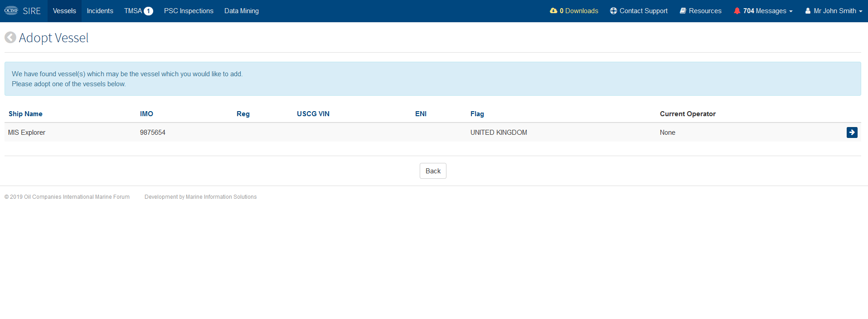
Task: Open the Vessels menu
Action: pos(64,11)
